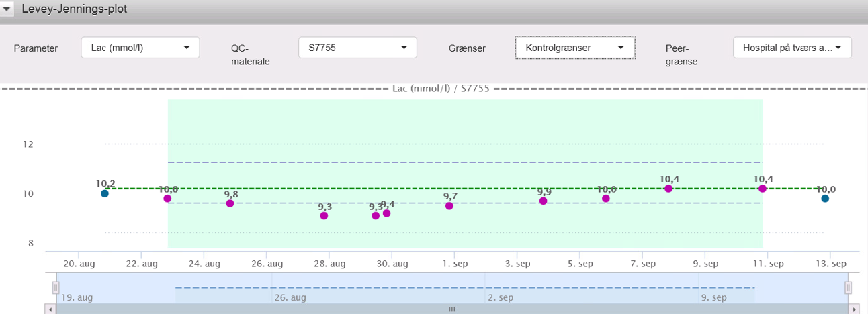Expand the QC-materiale dropdown showing S7755

357,48
